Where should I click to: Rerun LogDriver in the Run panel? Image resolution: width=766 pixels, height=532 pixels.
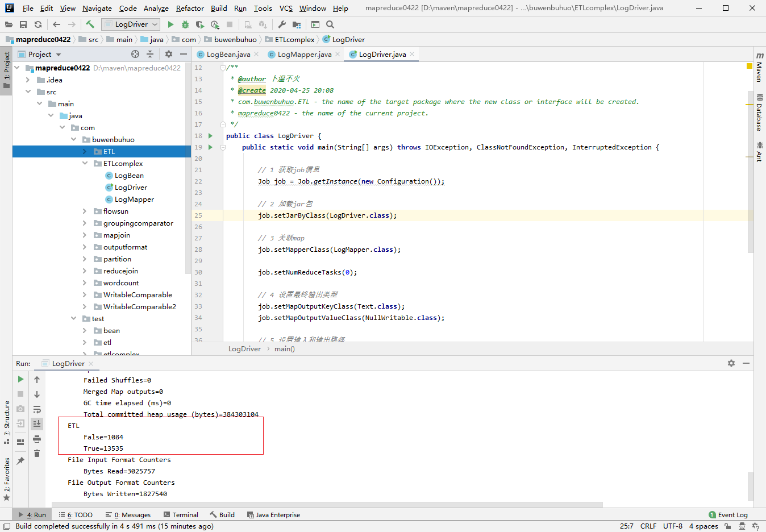20,379
